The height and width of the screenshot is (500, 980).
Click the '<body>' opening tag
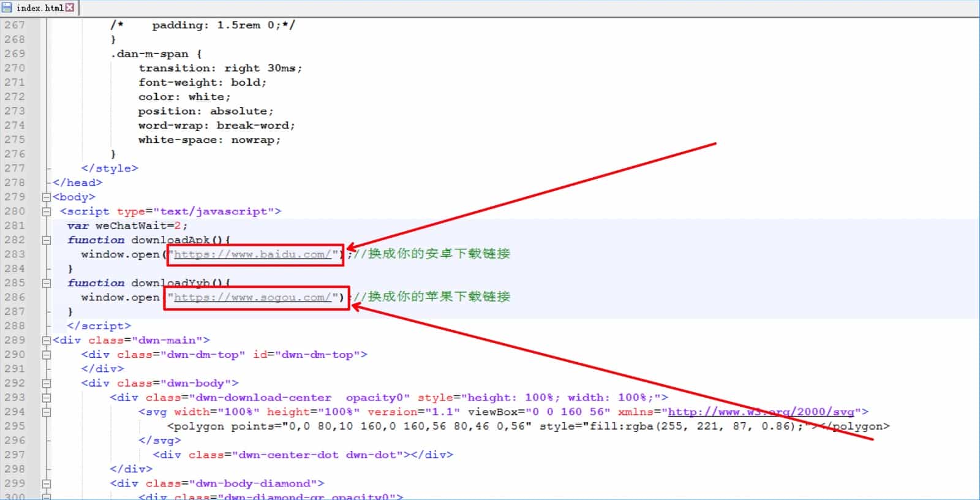(x=74, y=197)
